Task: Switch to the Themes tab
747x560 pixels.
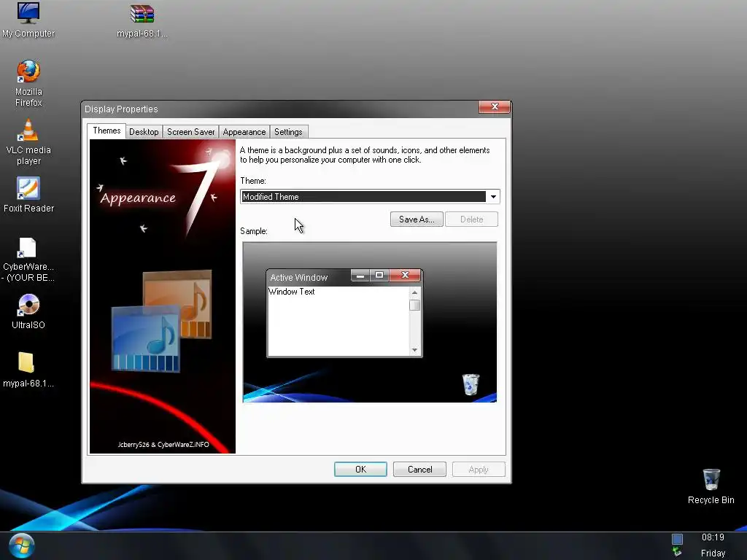Action: pyautogui.click(x=107, y=131)
